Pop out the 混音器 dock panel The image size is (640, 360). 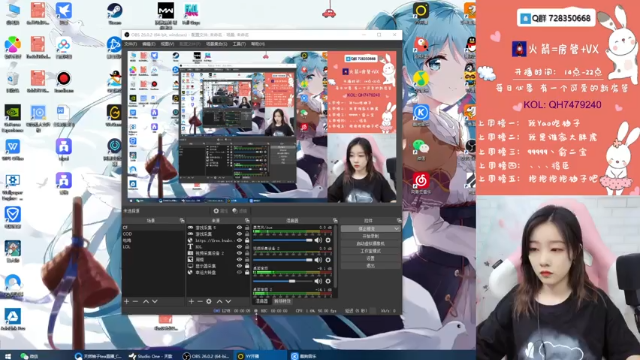tap(335, 220)
